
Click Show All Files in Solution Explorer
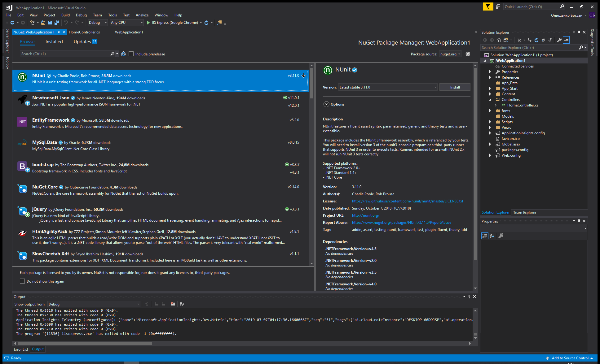[550, 40]
